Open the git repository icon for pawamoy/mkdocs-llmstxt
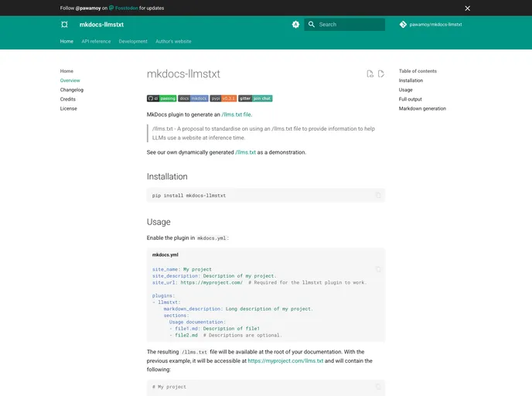The image size is (532, 396). (x=403, y=25)
